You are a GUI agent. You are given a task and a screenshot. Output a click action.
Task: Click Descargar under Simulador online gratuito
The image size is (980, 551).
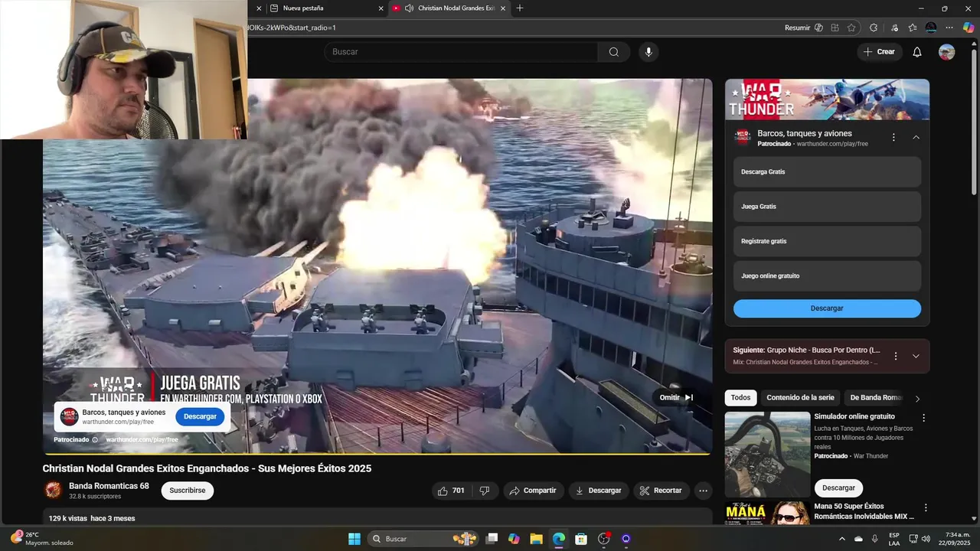tap(838, 488)
